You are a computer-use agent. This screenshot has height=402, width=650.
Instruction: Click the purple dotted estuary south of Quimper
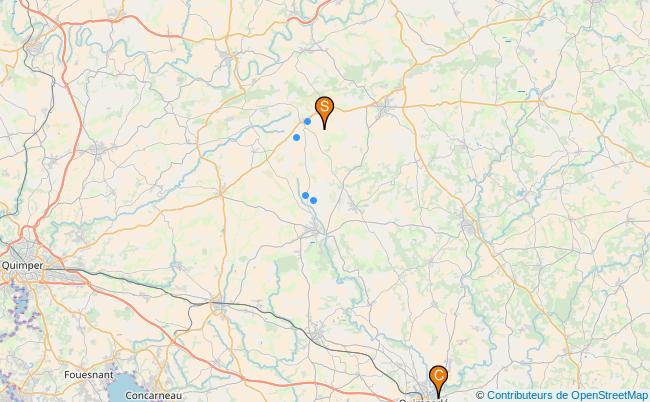click(x=21, y=305)
